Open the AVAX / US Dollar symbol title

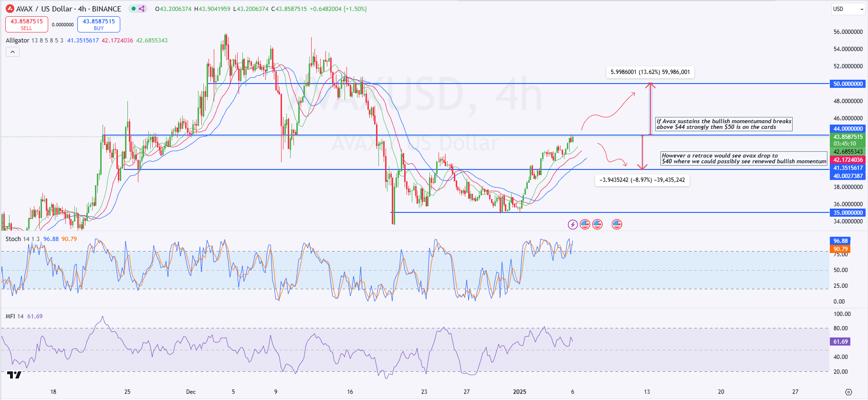[x=69, y=9]
